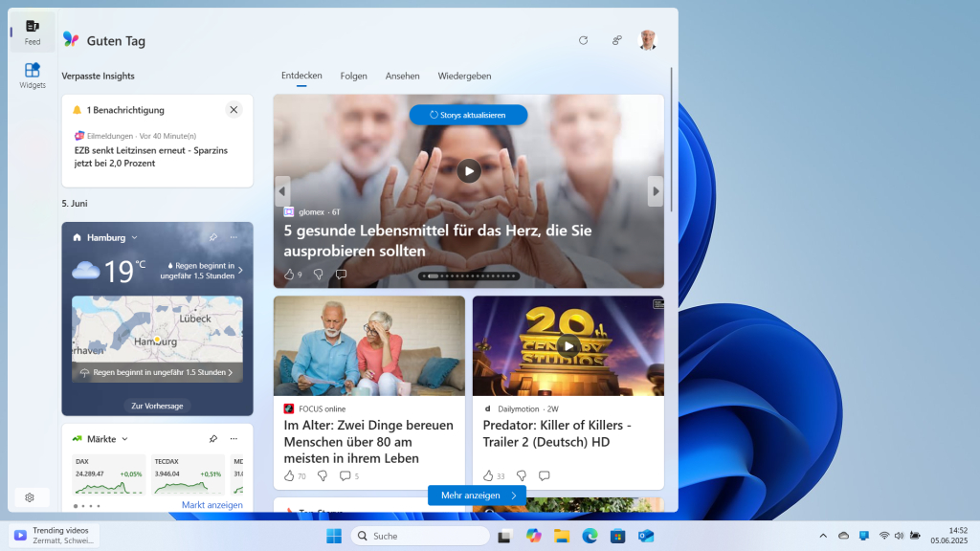This screenshot has height=551, width=980.
Task: Expand the Märkte dropdown
Action: tap(125, 439)
